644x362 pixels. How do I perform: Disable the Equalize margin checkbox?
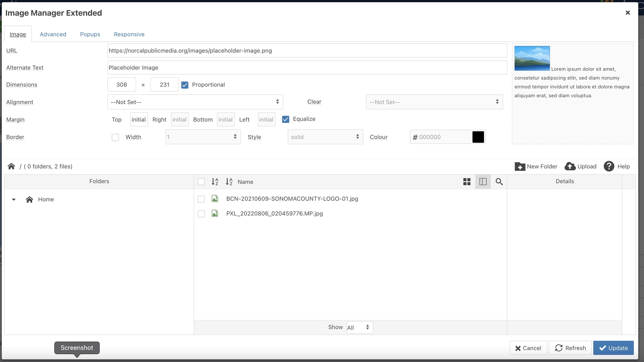click(285, 119)
